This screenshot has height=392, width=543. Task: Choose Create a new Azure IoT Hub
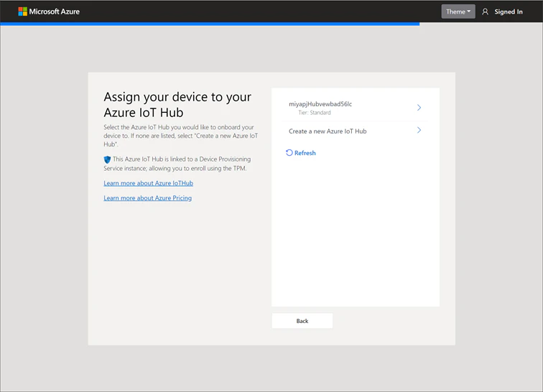point(355,131)
